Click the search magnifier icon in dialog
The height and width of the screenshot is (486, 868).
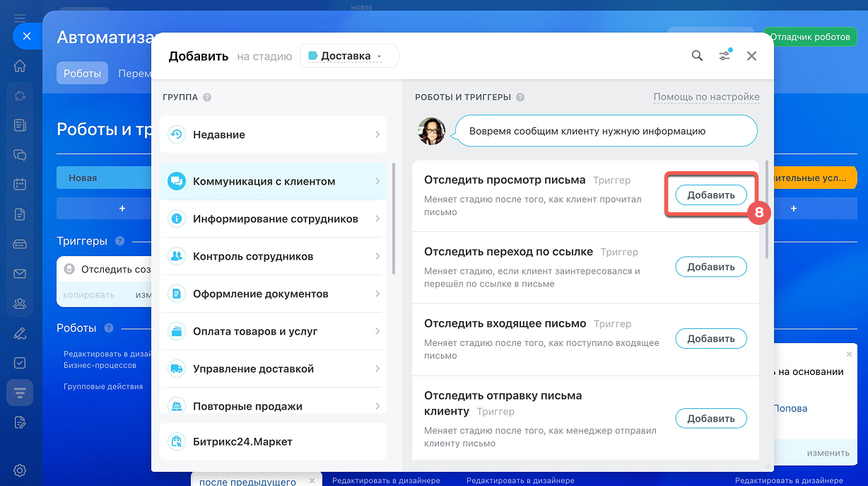click(x=697, y=56)
